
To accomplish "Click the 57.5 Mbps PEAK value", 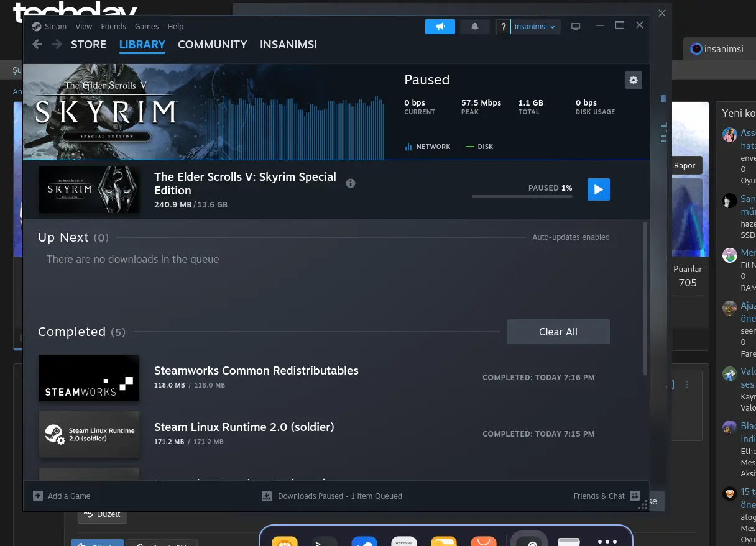I will tap(481, 103).
